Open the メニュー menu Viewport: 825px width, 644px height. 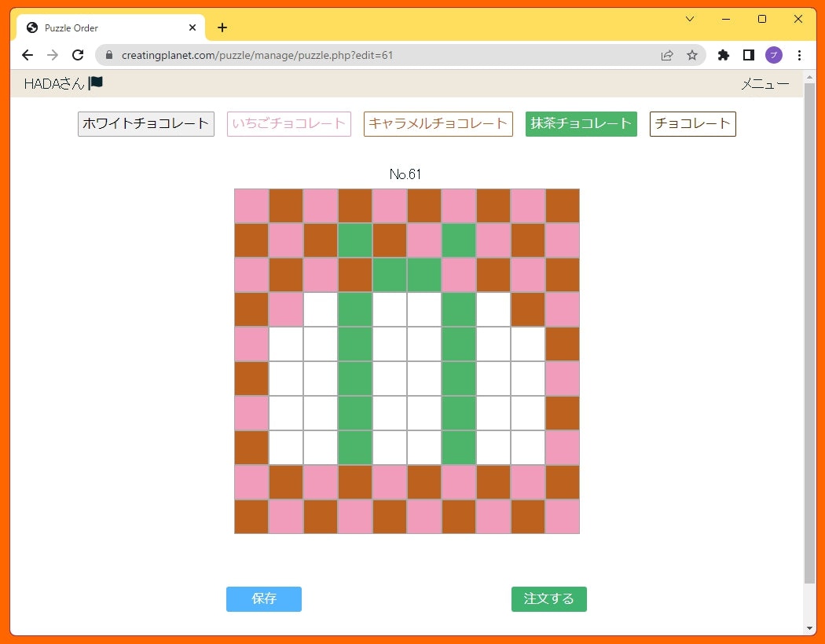[764, 84]
